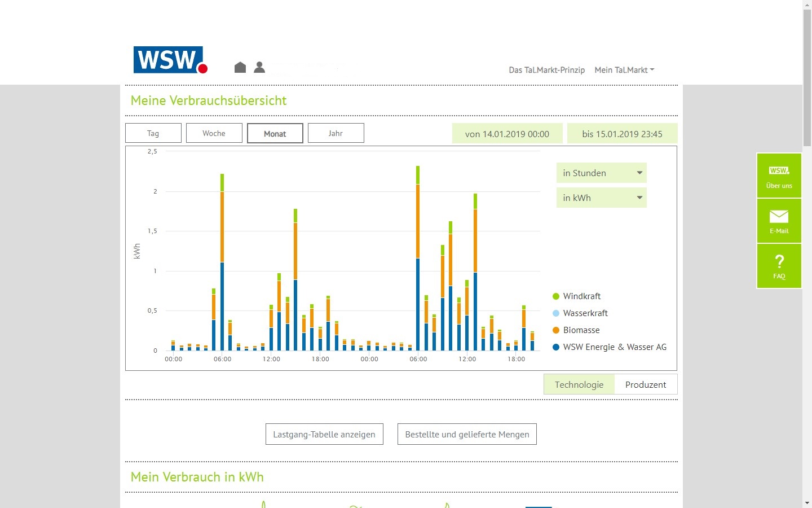
Task: Open Das Tal.Markt-Prinzip menu item
Action: coord(546,70)
